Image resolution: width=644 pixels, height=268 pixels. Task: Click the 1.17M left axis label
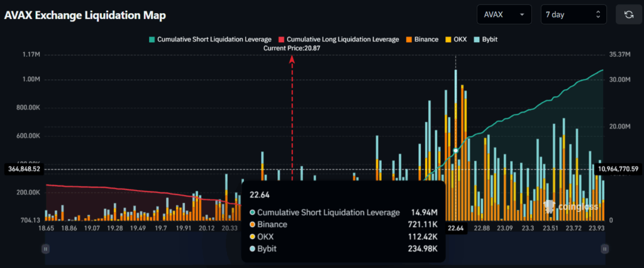(x=31, y=55)
